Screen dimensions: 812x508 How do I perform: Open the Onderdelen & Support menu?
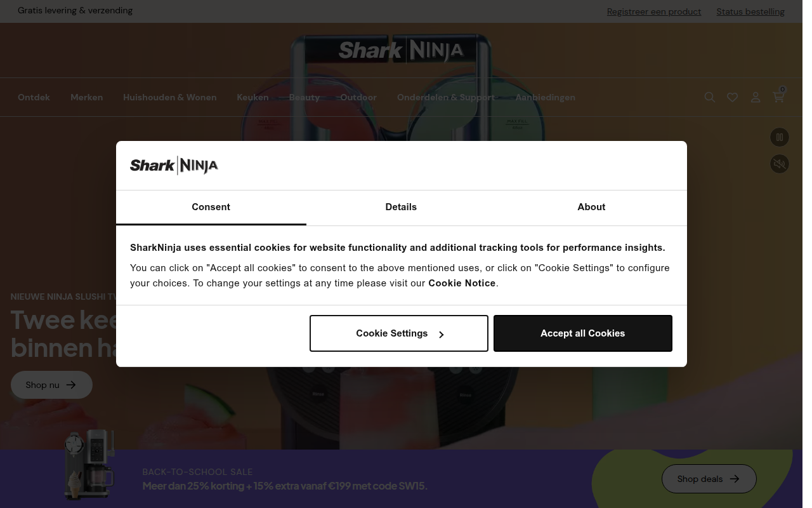coord(446,97)
